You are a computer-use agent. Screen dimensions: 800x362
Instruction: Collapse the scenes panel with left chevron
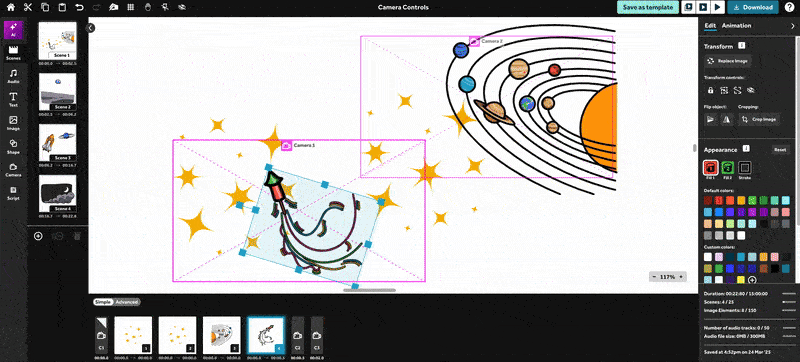[x=91, y=28]
